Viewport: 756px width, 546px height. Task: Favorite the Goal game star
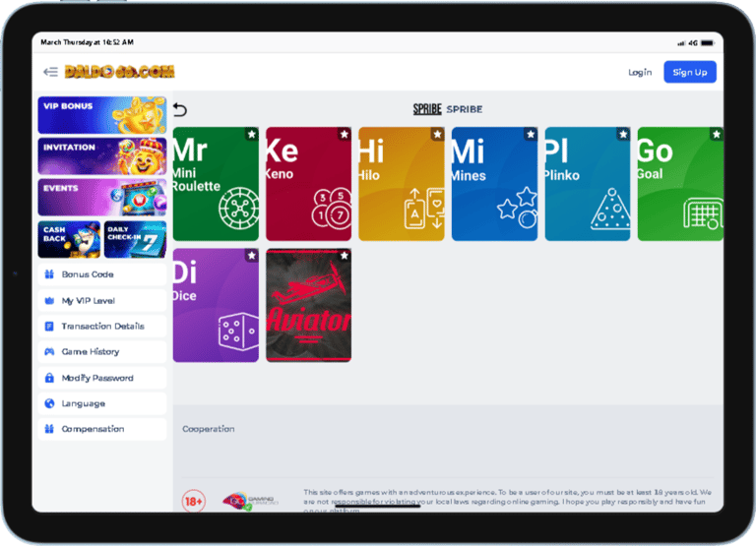coord(717,135)
